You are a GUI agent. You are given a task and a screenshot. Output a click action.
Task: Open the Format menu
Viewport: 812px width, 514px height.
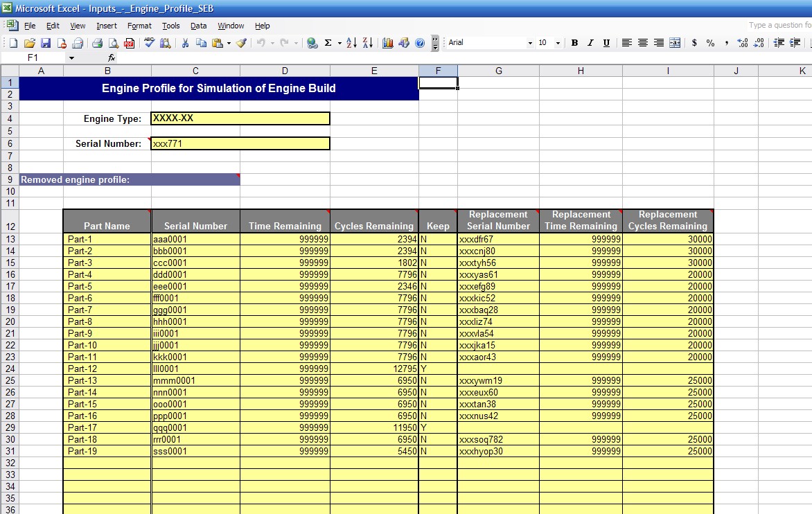tap(139, 26)
